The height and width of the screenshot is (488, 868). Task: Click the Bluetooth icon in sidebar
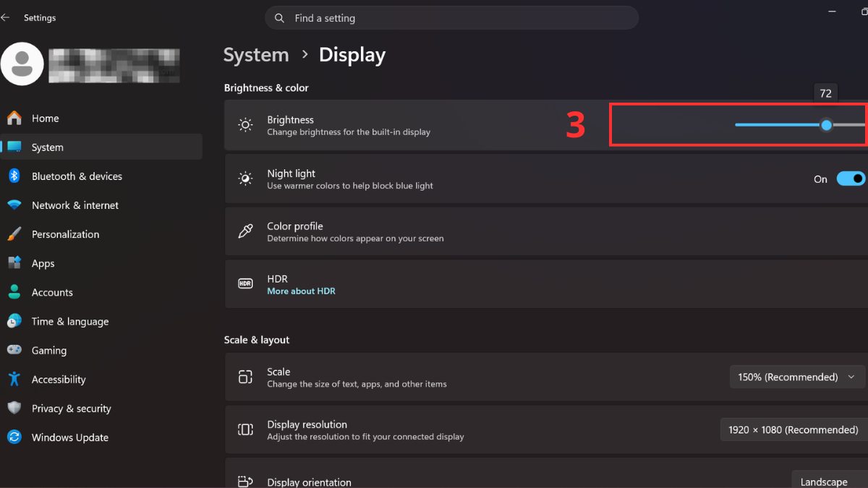14,176
